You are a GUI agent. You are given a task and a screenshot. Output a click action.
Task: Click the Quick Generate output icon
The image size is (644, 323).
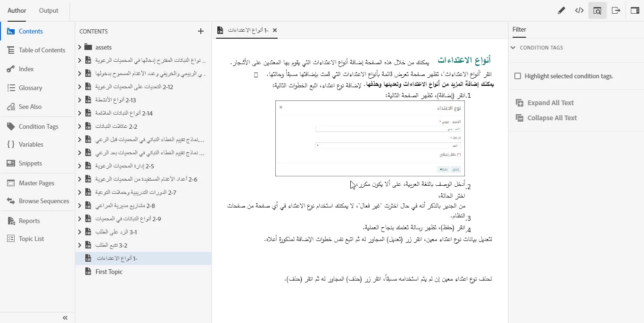tap(616, 10)
